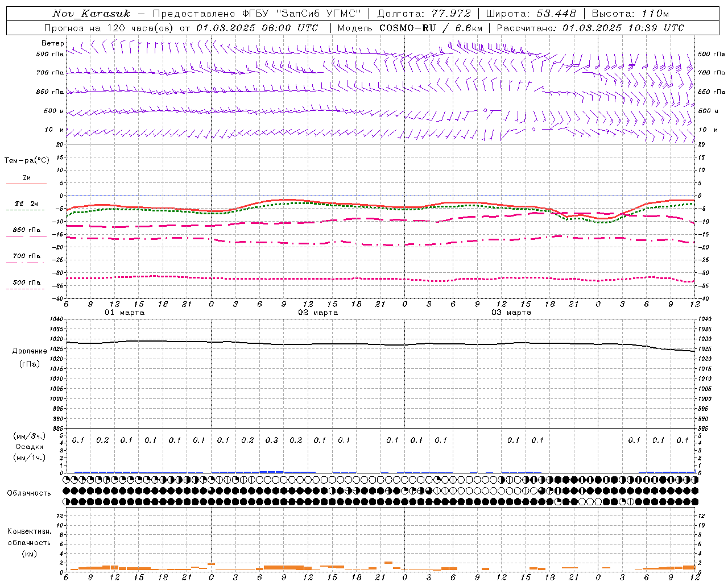Viewport: 728px width, 582px height.
Task: Click the green dotted dew point curve
Action: (380, 207)
